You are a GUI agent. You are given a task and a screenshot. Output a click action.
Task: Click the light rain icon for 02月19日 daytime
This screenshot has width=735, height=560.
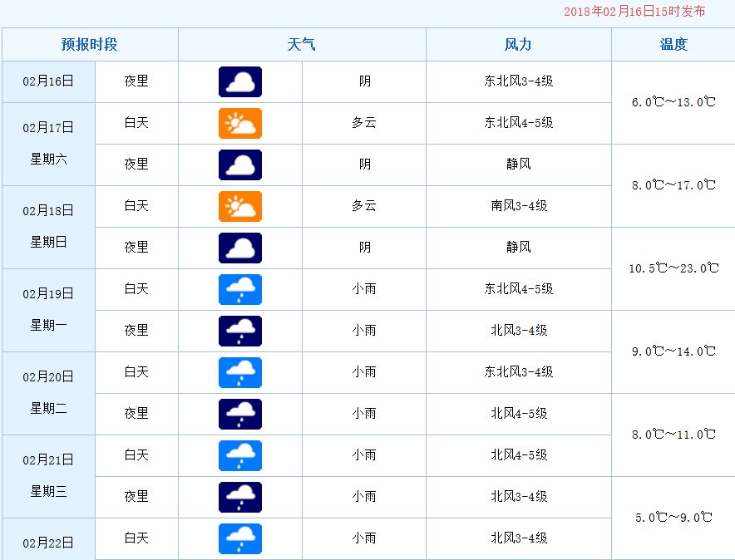point(240,289)
